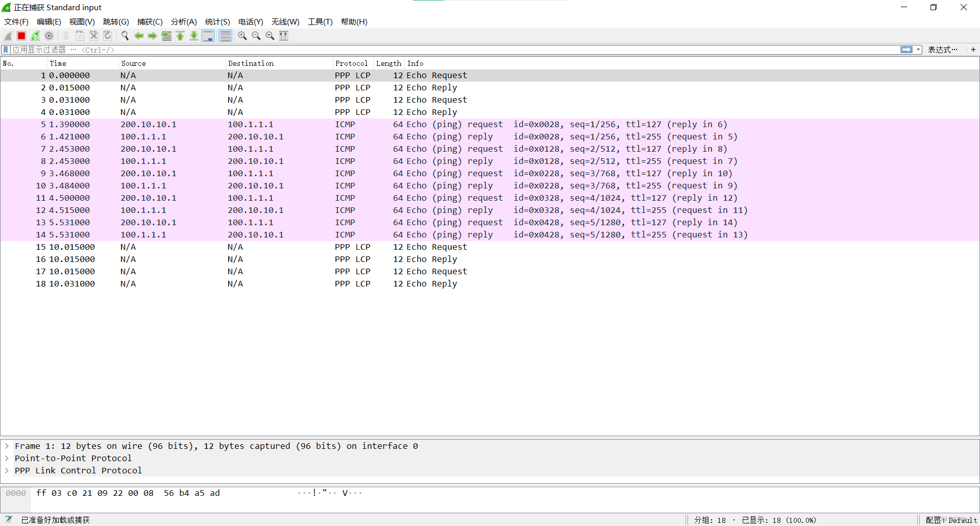Open the 无线(W) menu
980x526 pixels.
(285, 22)
